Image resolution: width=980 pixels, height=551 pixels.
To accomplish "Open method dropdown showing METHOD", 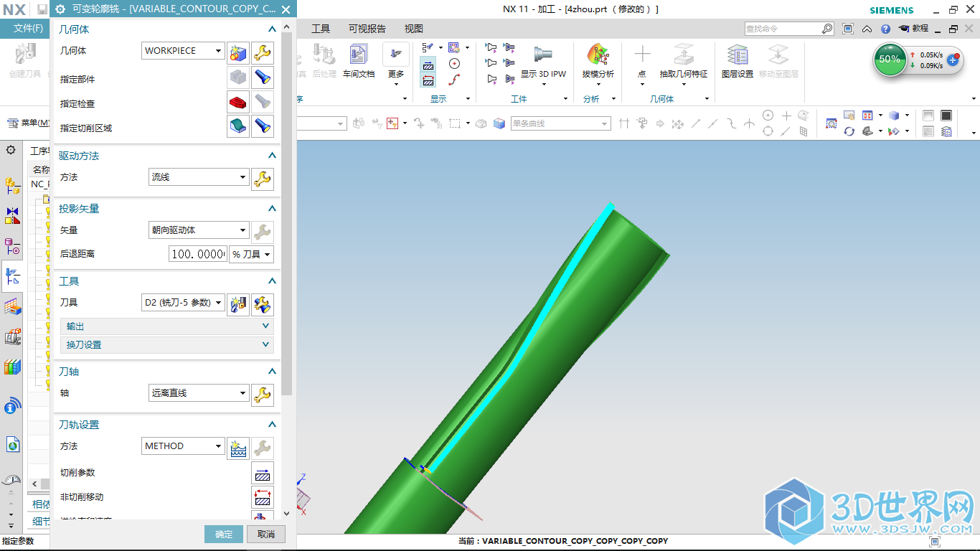I will tap(183, 446).
